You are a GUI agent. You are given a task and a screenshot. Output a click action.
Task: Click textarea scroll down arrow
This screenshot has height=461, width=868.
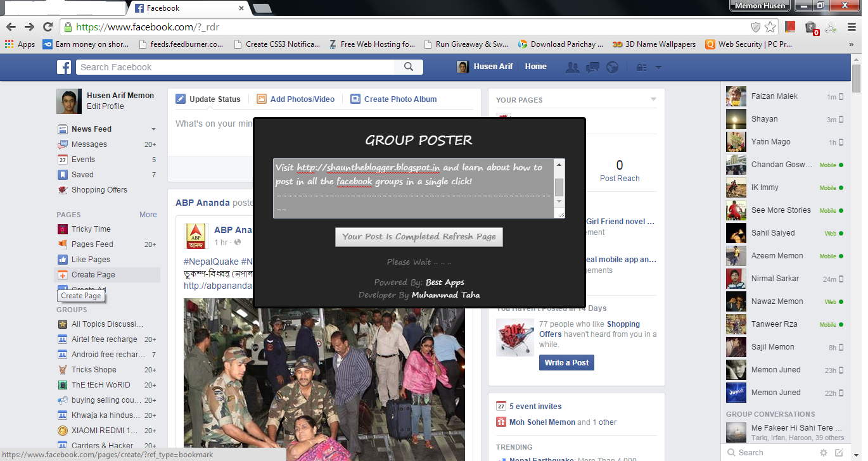[x=559, y=201]
